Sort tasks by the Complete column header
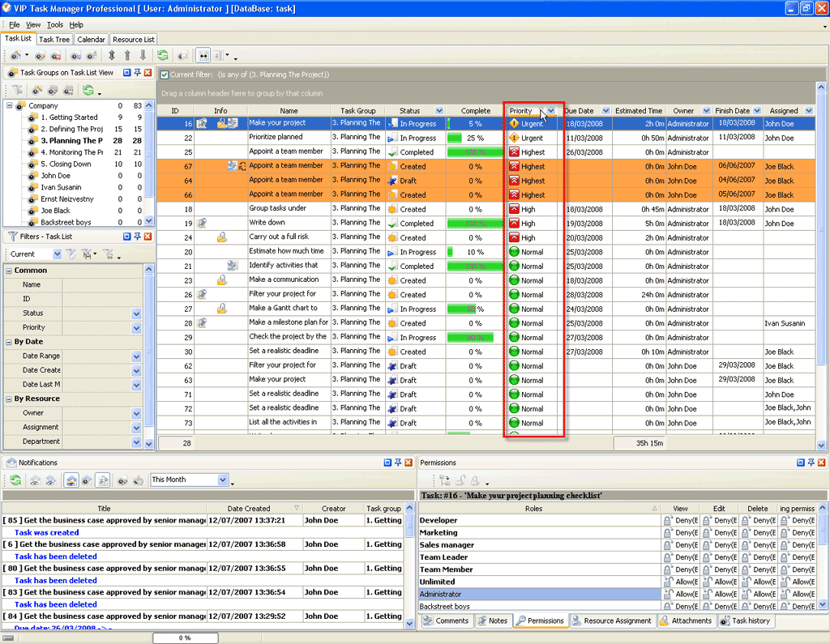The height and width of the screenshot is (644, 830). [475, 111]
